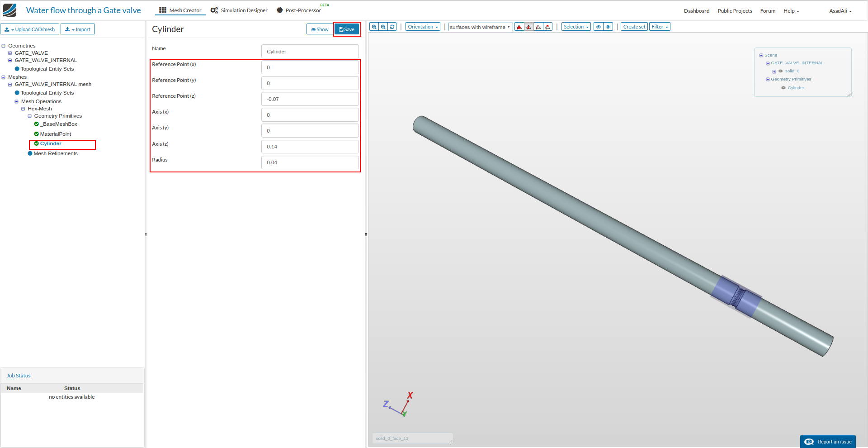Click the Reference Point (z) field
Screen dimensions: 868x448
(x=310, y=99)
